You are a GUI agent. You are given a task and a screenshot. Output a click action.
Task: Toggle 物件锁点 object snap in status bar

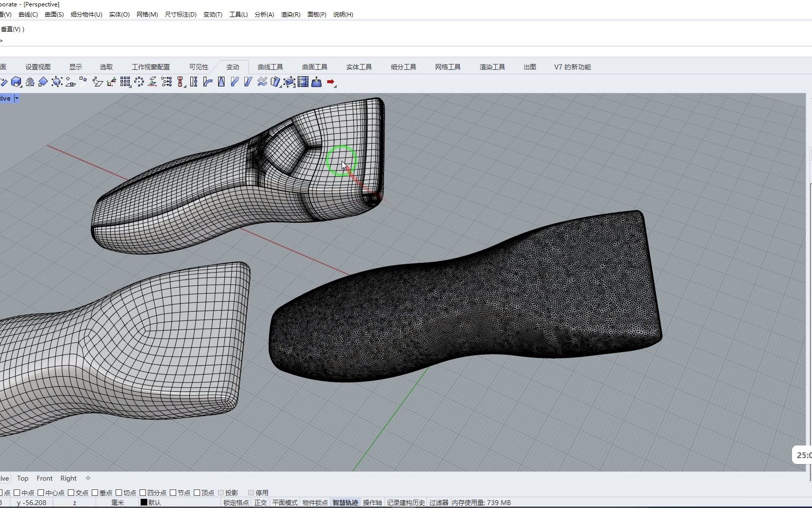(315, 502)
